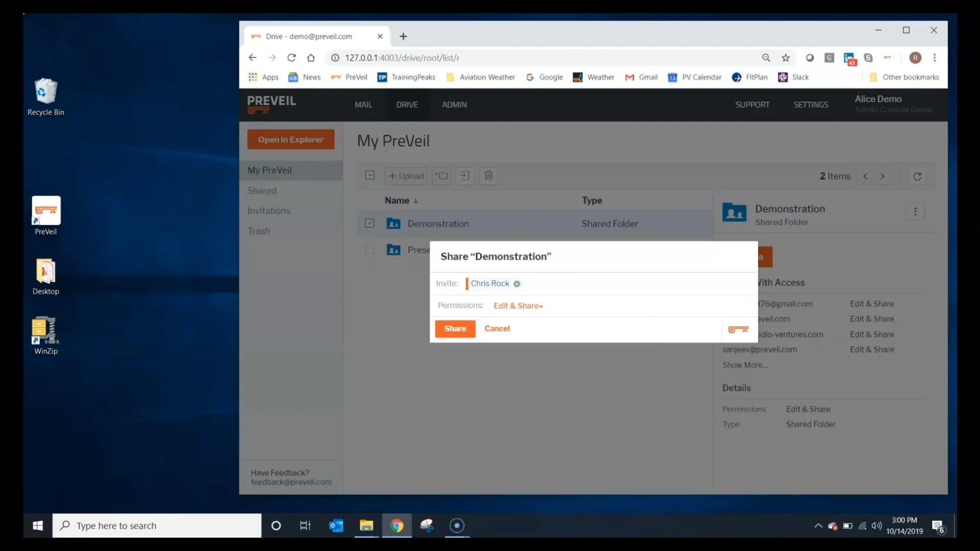Open Chrome from the Windows taskbar
Image resolution: width=980 pixels, height=551 pixels.
[x=397, y=525]
